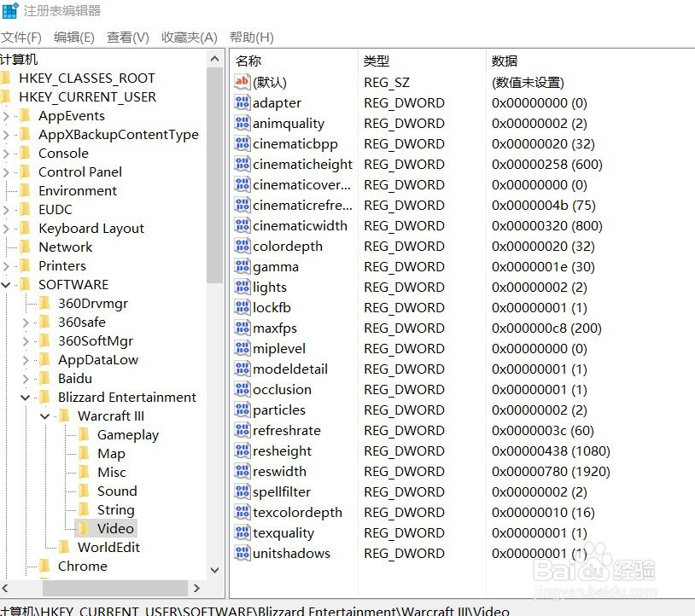Click the Video folder icon in the tree
The image size is (695, 616).
(83, 528)
